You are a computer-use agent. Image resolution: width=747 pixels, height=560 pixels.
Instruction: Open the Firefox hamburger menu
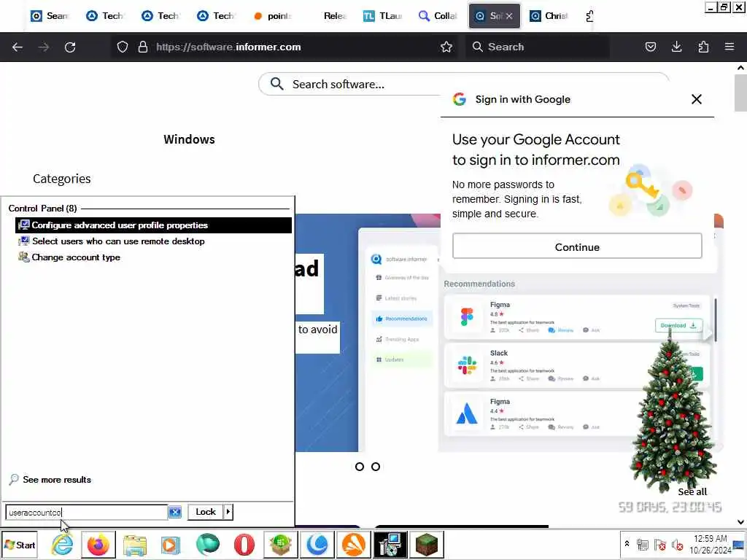click(729, 47)
